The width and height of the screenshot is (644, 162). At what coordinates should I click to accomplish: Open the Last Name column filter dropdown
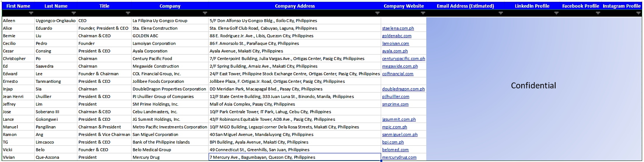(x=74, y=13)
